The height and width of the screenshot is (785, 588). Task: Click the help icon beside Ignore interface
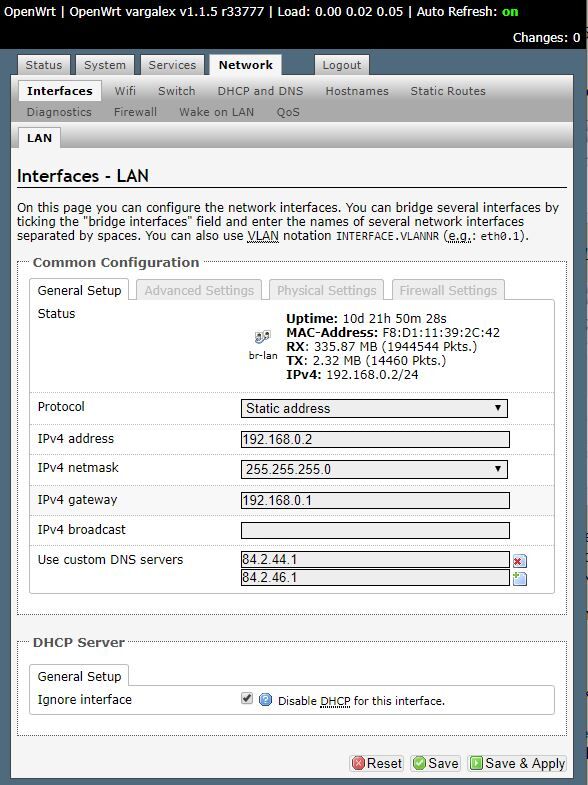(x=266, y=699)
